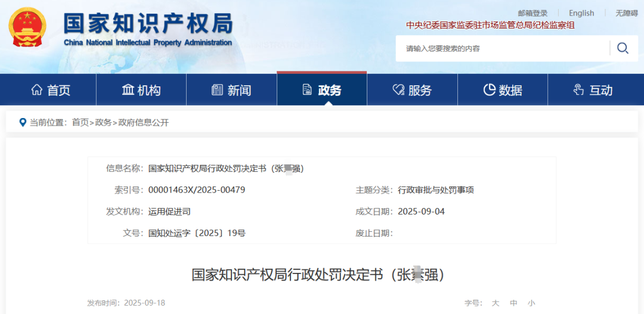Image resolution: width=644 pixels, height=314 pixels.
Task: Set font size to 小
Action: tap(531, 303)
